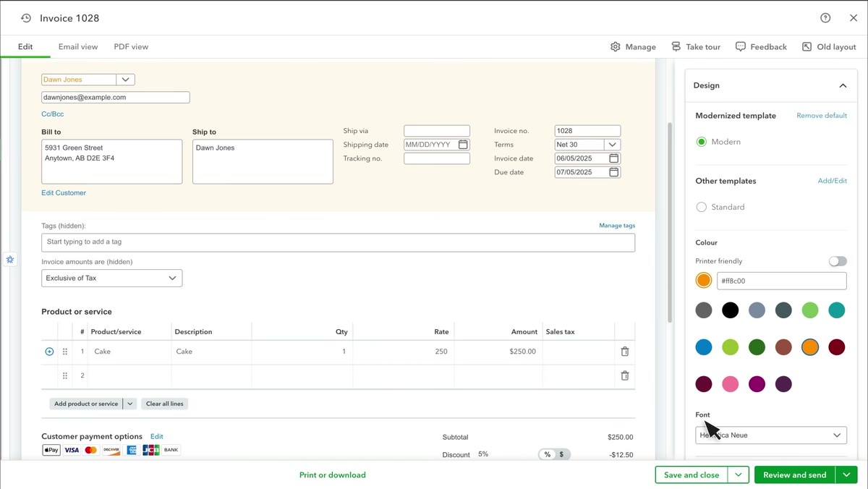868x489 pixels.
Task: Switch discount to dollar mode
Action: [x=562, y=454]
